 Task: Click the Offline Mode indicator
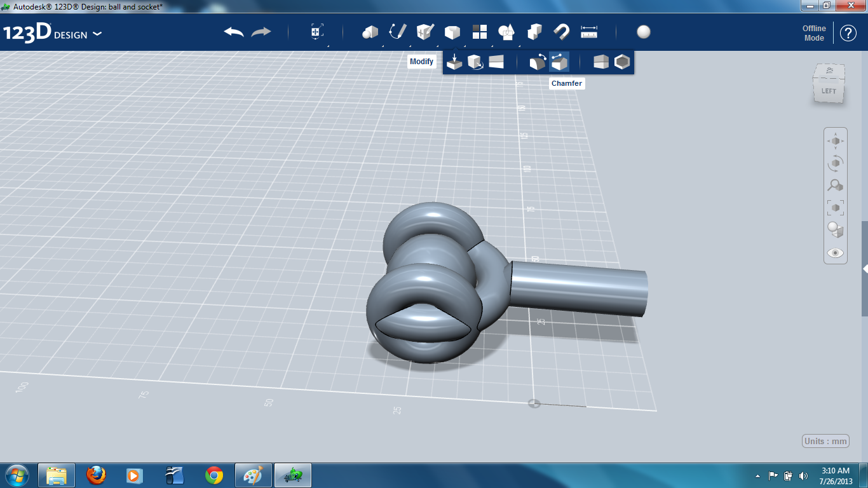point(814,32)
